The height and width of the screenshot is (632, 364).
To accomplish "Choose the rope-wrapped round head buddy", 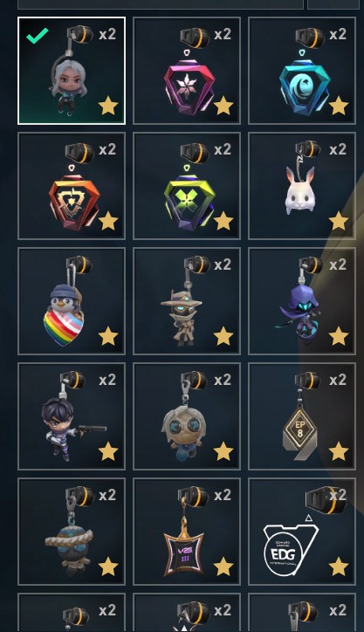I will pyautogui.click(x=72, y=532).
